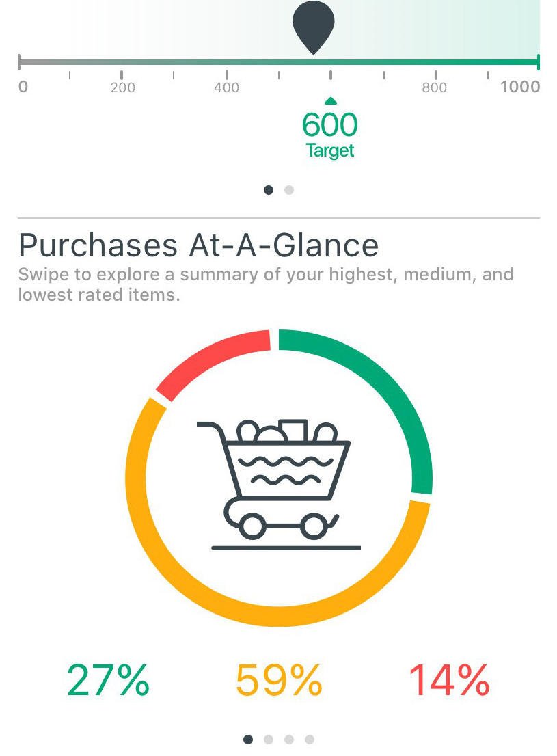Click the dark pin marker on the score slider
This screenshot has height=756, width=557.
click(314, 25)
